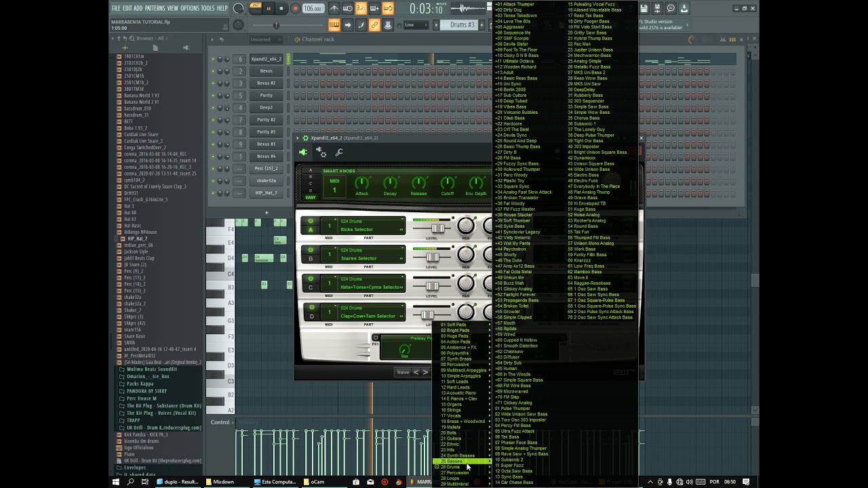The height and width of the screenshot is (488, 868).
Task: Open the Kicks Selector patch dropdown
Action: [370, 229]
